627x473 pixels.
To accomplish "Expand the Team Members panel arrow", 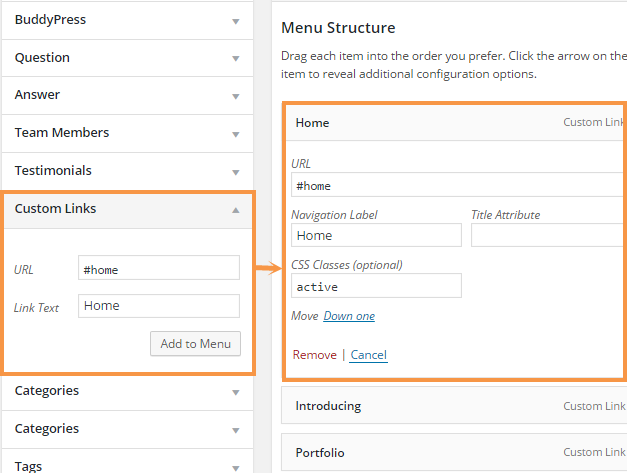I will (236, 134).
